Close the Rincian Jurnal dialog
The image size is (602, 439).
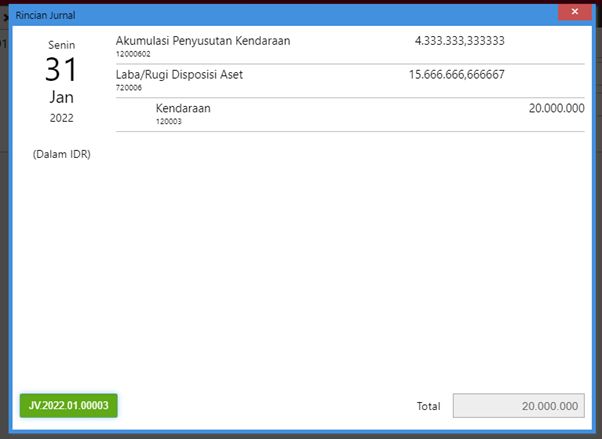coord(574,13)
